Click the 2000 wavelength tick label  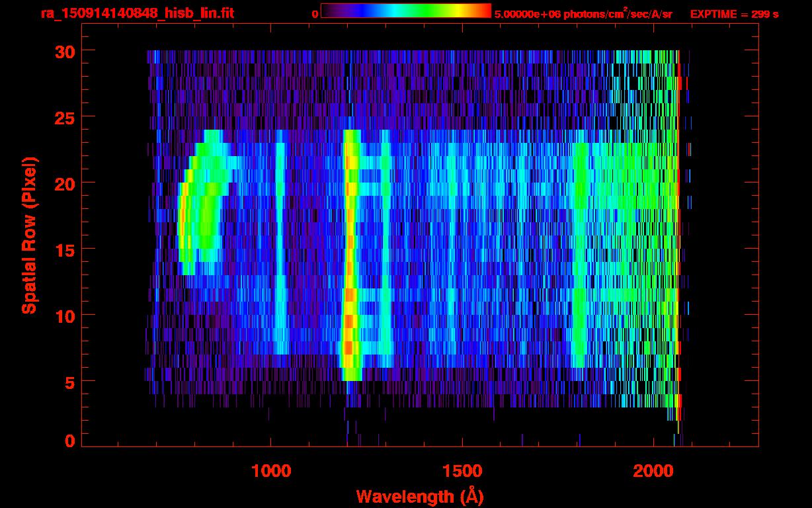653,470
